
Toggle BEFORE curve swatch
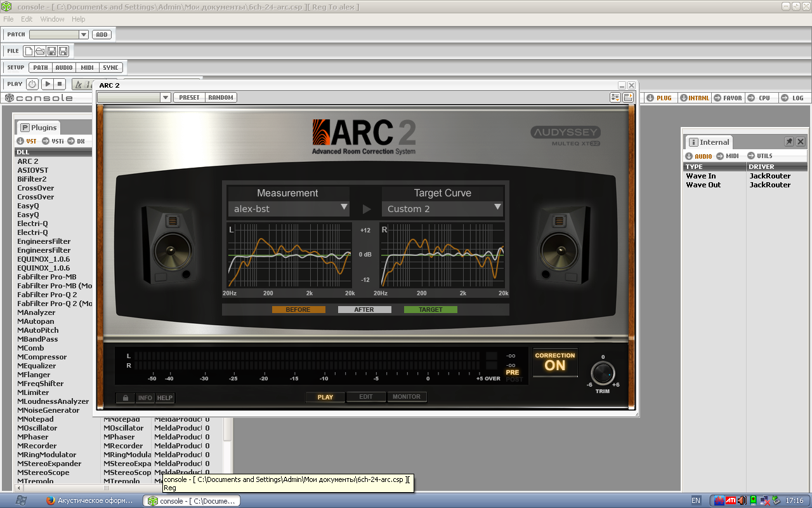(x=298, y=309)
